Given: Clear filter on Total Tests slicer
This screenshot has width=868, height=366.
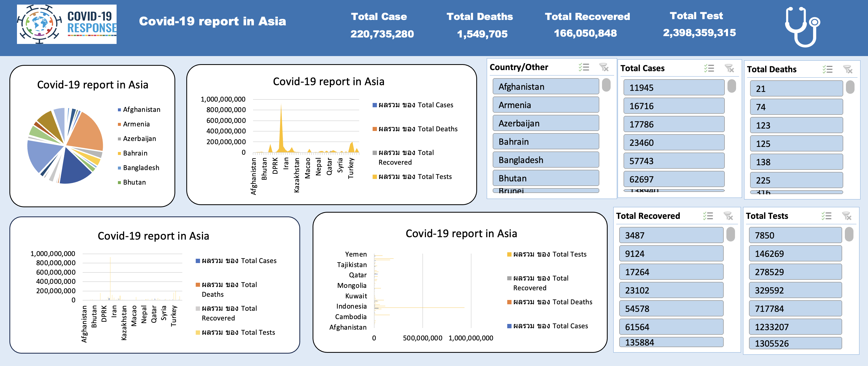Looking at the screenshot, I should tap(846, 216).
